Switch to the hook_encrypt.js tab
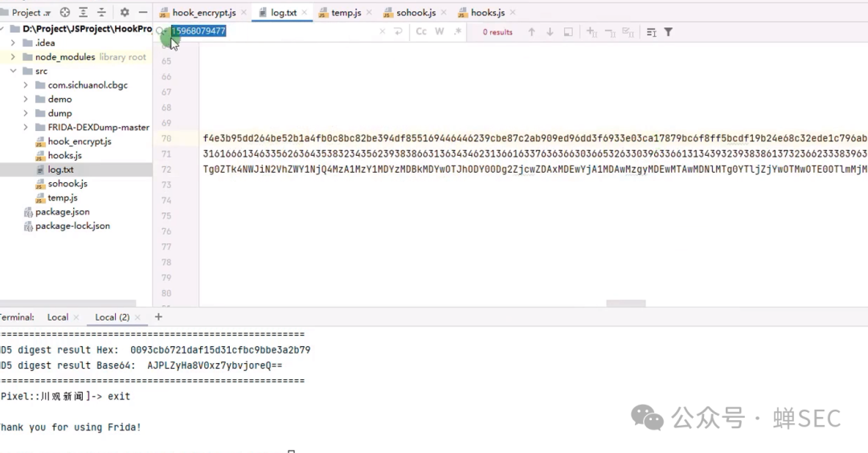The width and height of the screenshot is (868, 453). coord(203,12)
